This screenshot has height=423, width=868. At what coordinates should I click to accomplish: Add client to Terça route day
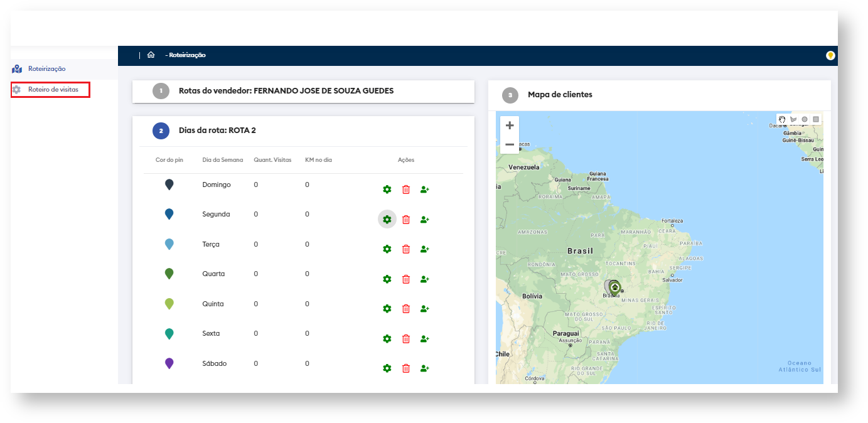[x=424, y=249]
